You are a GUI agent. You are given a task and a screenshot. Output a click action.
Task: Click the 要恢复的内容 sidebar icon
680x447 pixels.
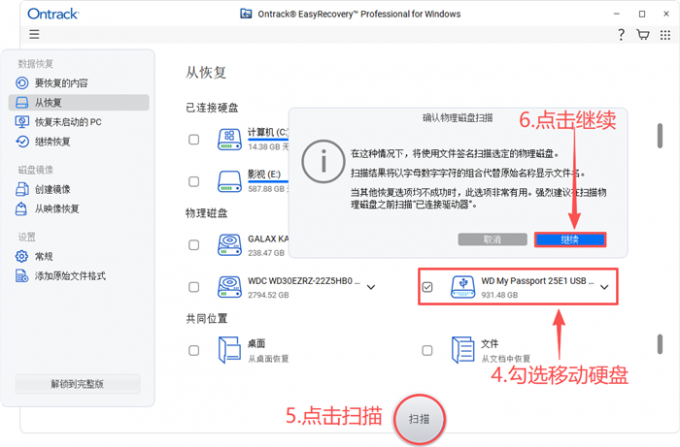[22, 83]
